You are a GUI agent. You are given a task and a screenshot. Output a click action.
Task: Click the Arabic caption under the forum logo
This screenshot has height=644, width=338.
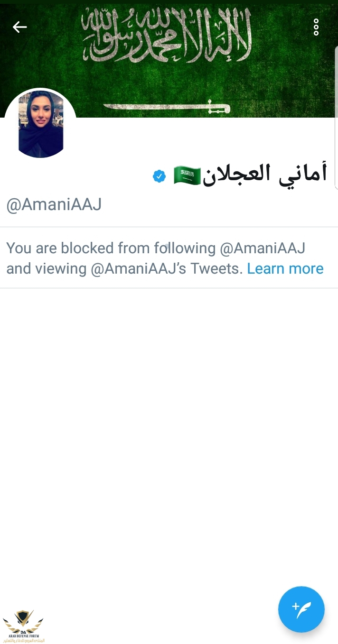(23, 641)
